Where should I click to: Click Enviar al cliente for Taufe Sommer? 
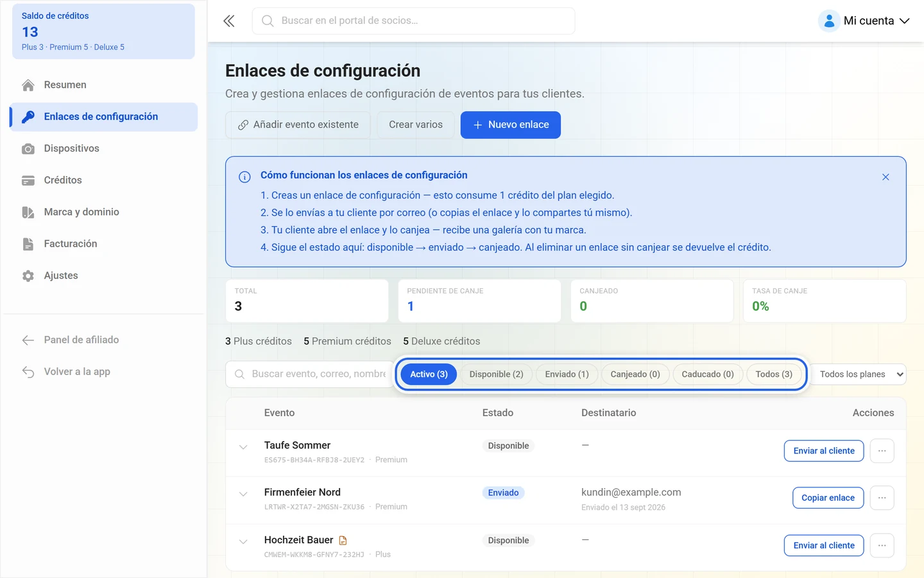824,451
